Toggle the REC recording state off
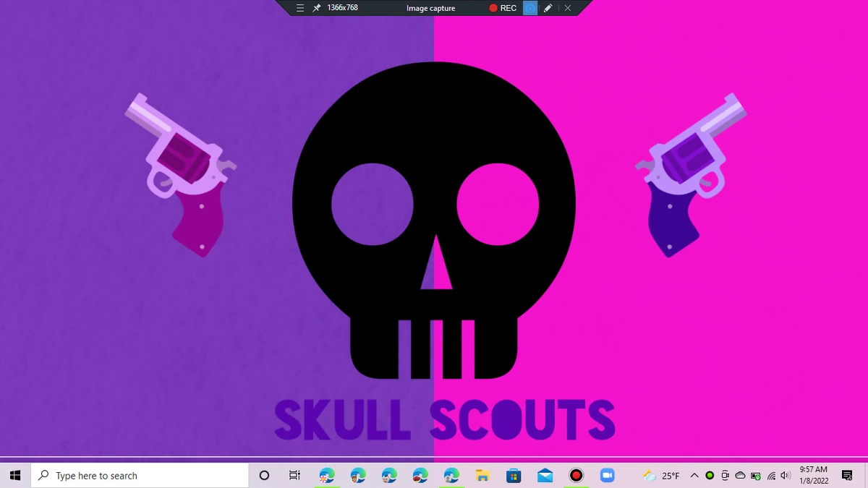This screenshot has width=868, height=488. [493, 8]
